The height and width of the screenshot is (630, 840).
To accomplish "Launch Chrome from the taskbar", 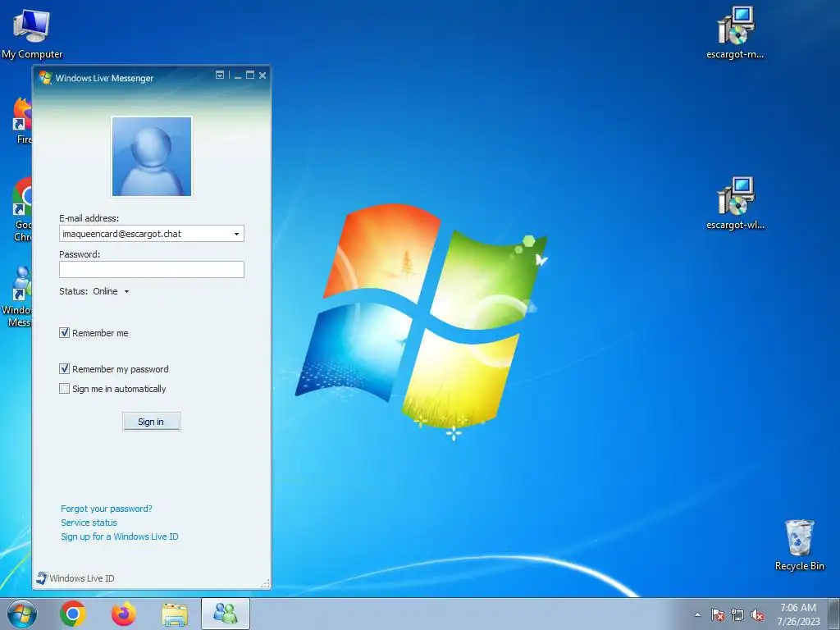I will coord(73,614).
